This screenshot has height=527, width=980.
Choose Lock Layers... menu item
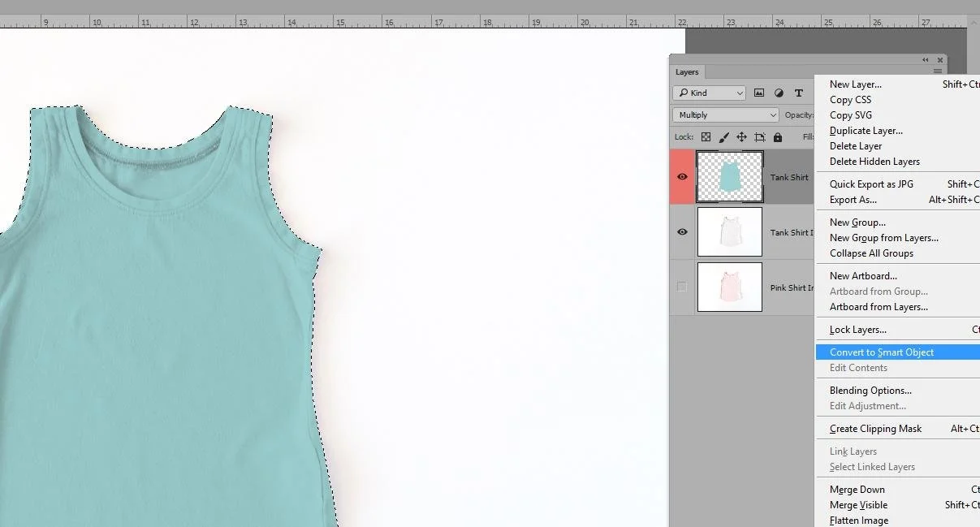[858, 330]
